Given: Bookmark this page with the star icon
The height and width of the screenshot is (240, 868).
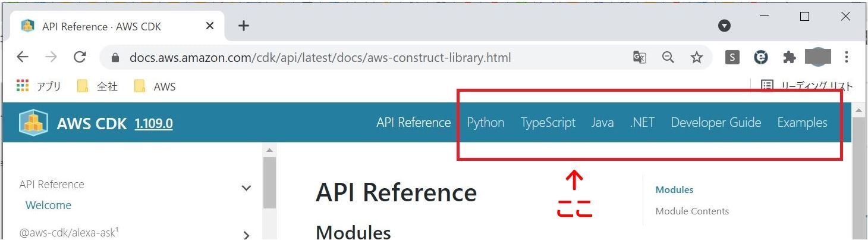Looking at the screenshot, I should [697, 57].
